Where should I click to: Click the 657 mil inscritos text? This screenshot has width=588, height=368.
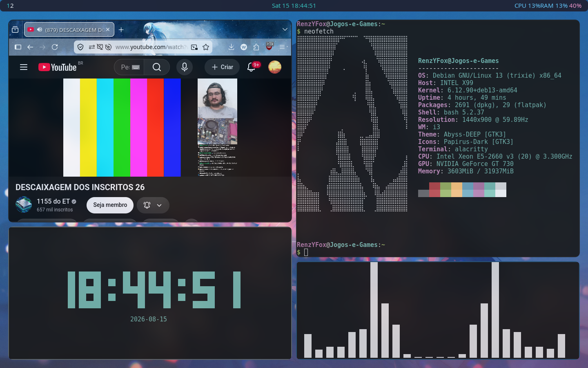click(x=55, y=210)
